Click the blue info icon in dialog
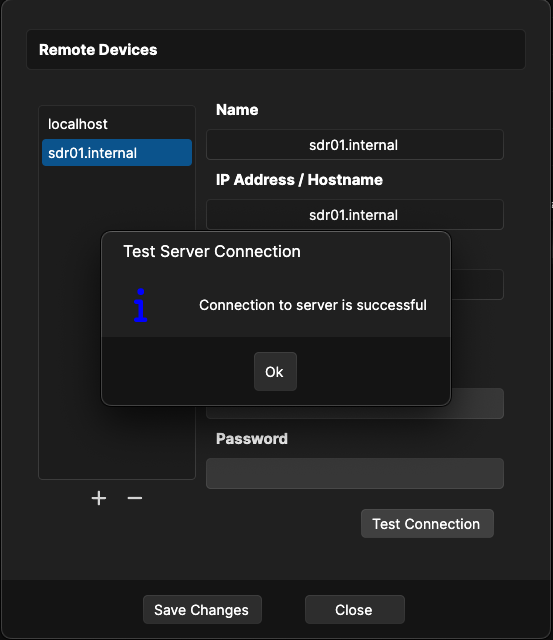This screenshot has height=640, width=553. point(140,305)
